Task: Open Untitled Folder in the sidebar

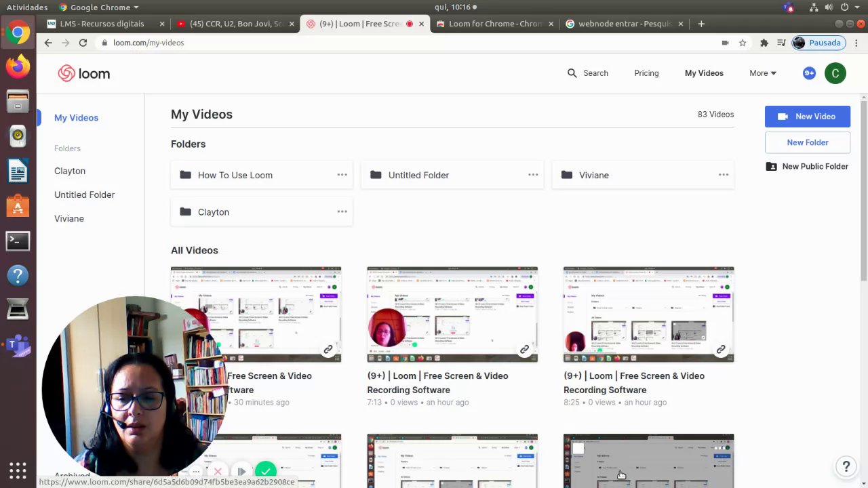Action: [x=84, y=195]
